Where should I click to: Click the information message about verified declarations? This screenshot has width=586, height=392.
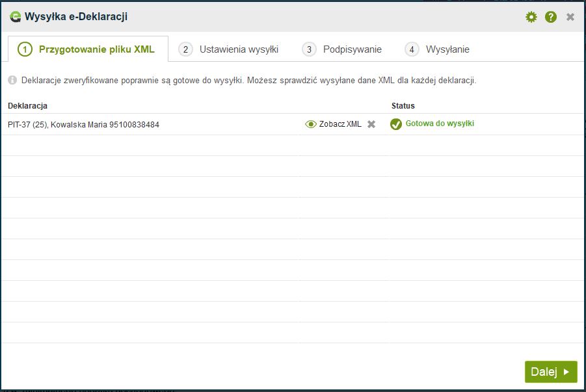248,81
